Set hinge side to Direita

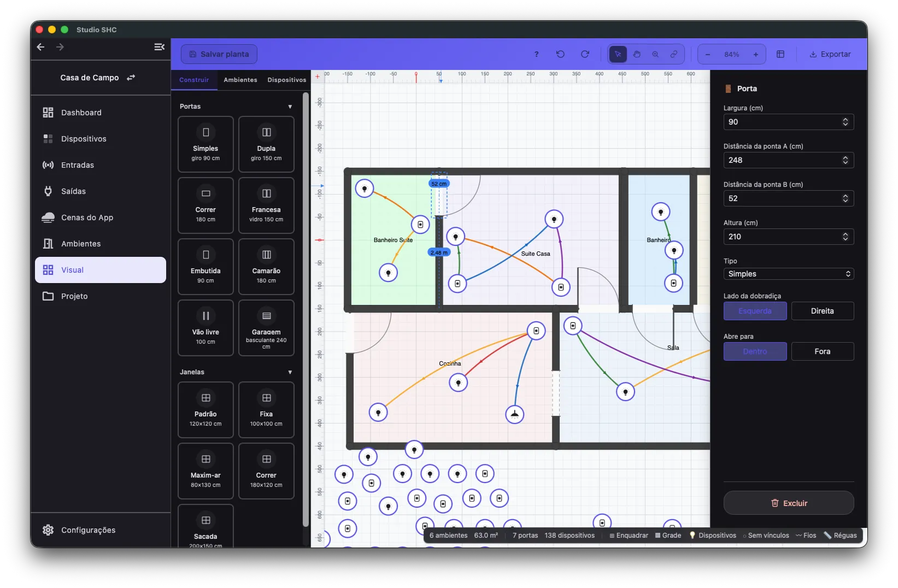(x=822, y=311)
